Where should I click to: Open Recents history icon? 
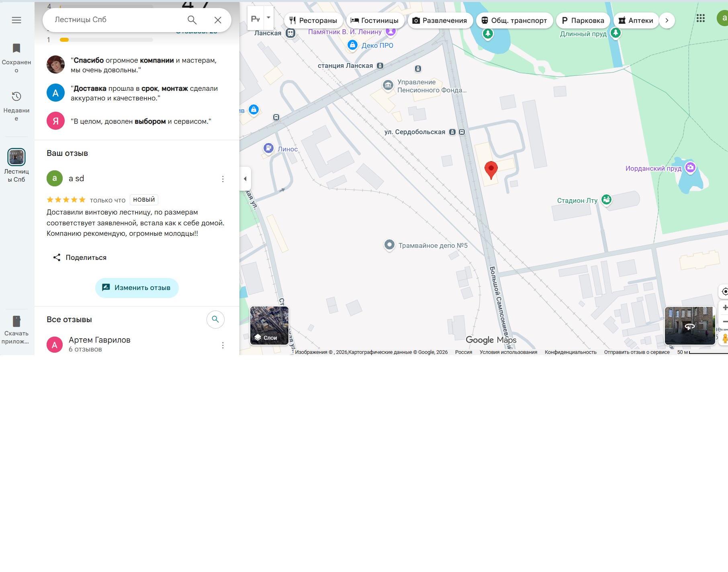pos(16,97)
